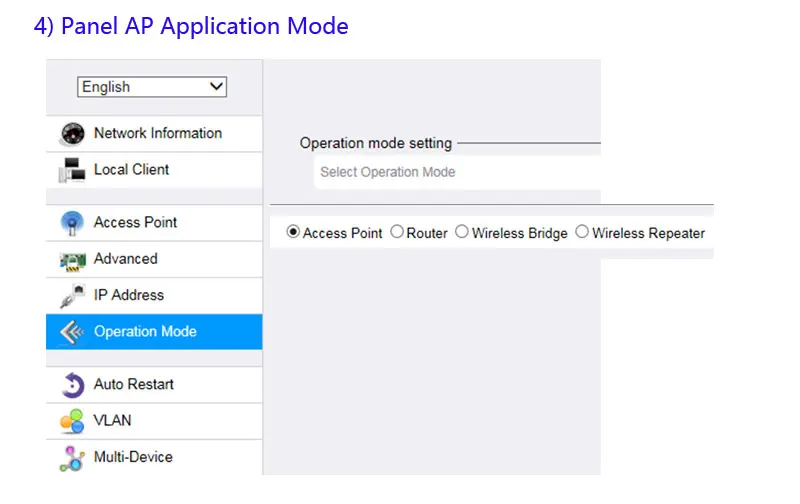Click the IP Address cable icon

click(72, 296)
